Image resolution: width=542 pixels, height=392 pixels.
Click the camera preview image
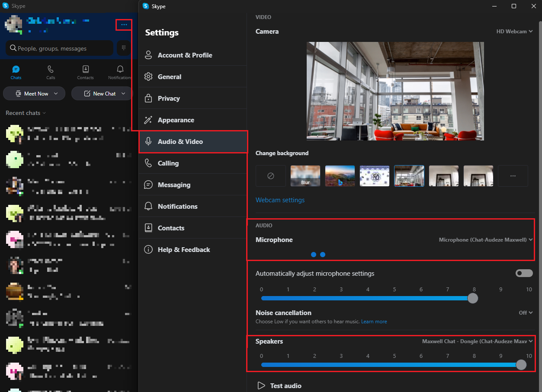(395, 91)
